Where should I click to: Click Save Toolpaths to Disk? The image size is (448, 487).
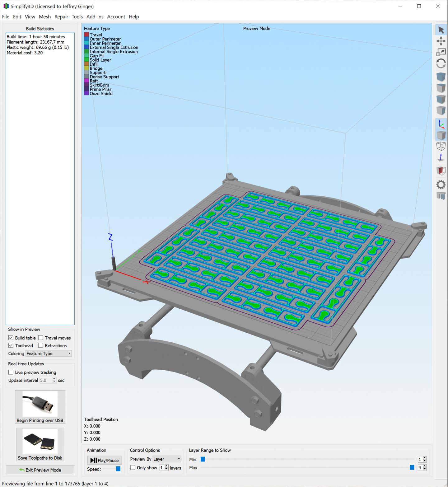[x=40, y=444]
